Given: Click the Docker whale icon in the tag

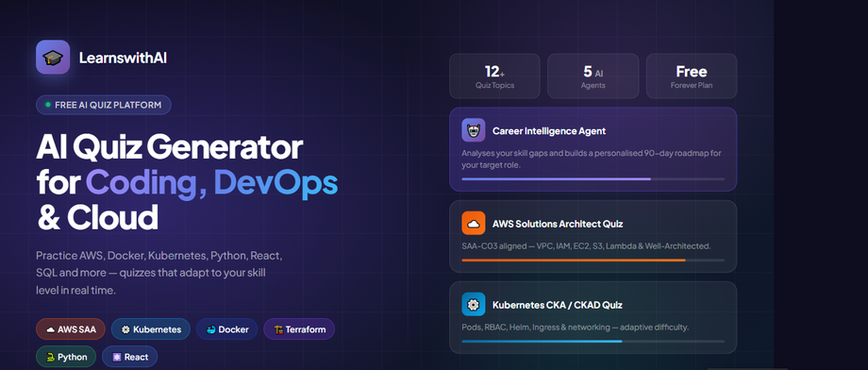Looking at the screenshot, I should click(x=211, y=329).
